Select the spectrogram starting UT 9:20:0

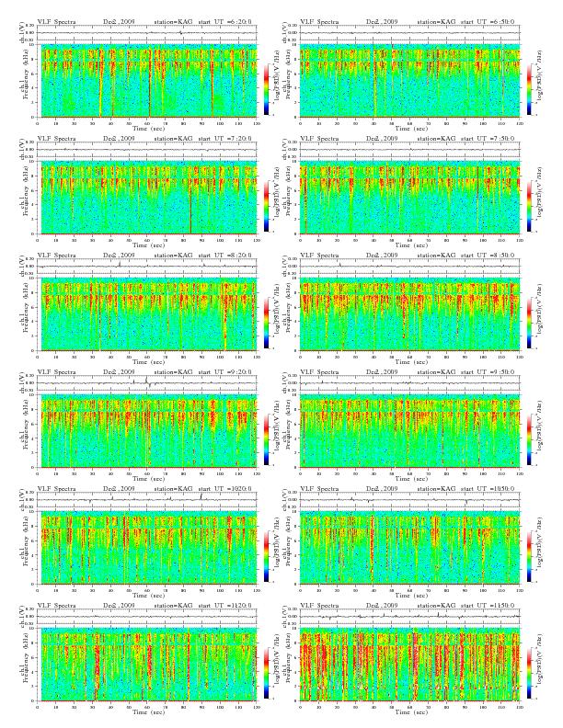point(147,431)
